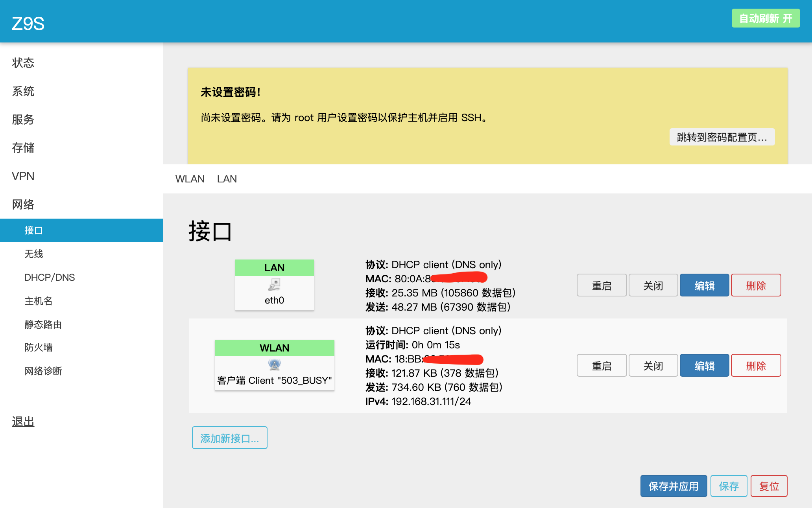Viewport: 812px width, 508px height.
Task: Expand the 存储 menu
Action: tap(23, 147)
